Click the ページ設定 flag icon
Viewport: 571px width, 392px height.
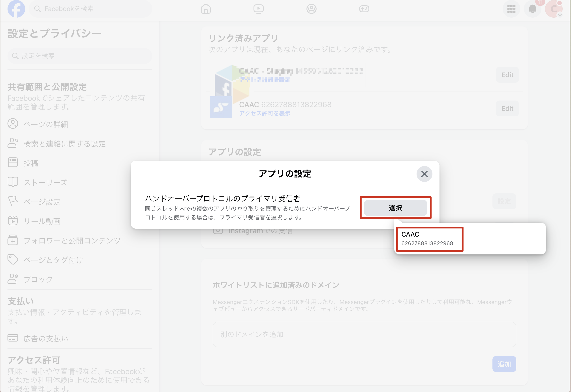(x=13, y=201)
